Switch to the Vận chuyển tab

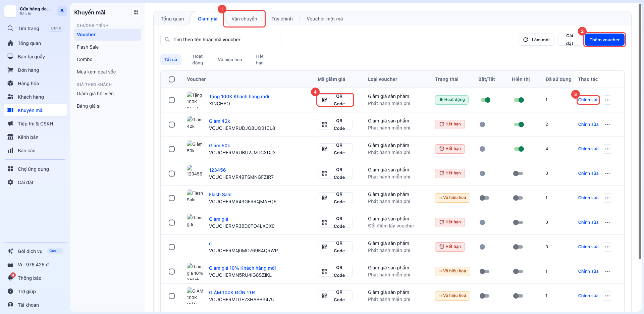point(244,19)
